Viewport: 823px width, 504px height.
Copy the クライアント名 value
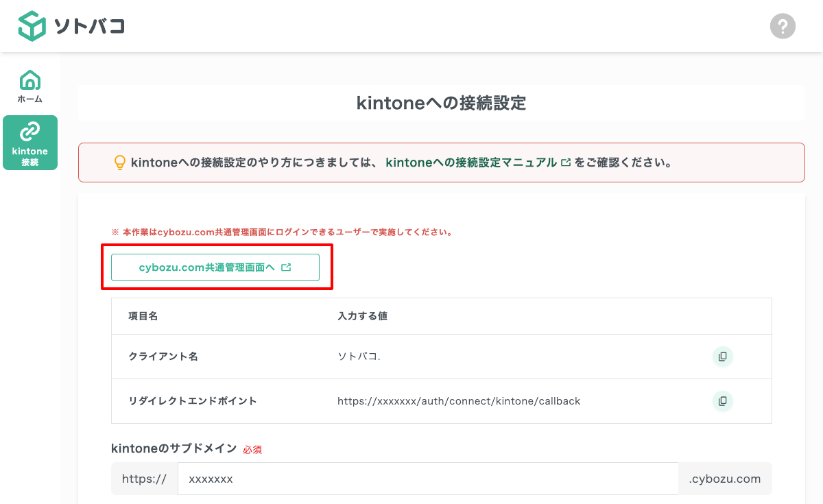click(x=722, y=357)
